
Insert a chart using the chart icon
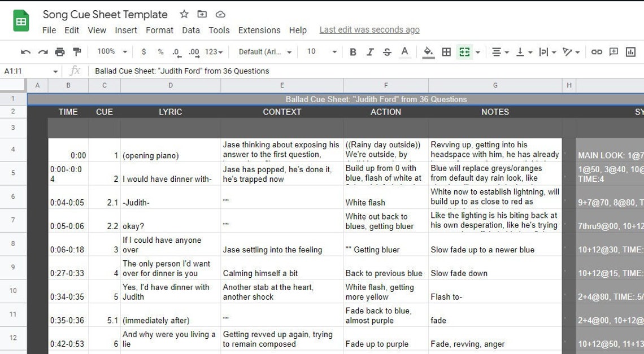630,51
